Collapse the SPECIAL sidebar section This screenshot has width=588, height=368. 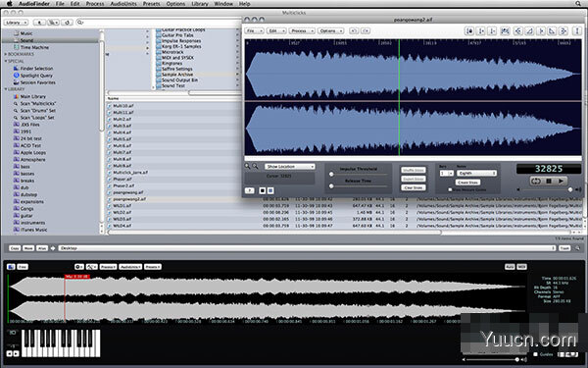(x=6, y=61)
